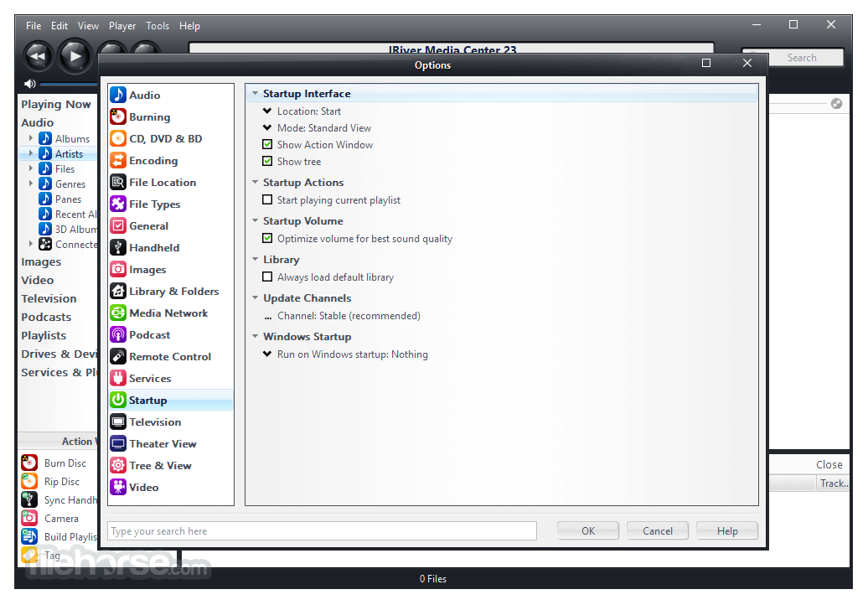
Task: Collapse the Startup Interface section
Action: (x=256, y=93)
